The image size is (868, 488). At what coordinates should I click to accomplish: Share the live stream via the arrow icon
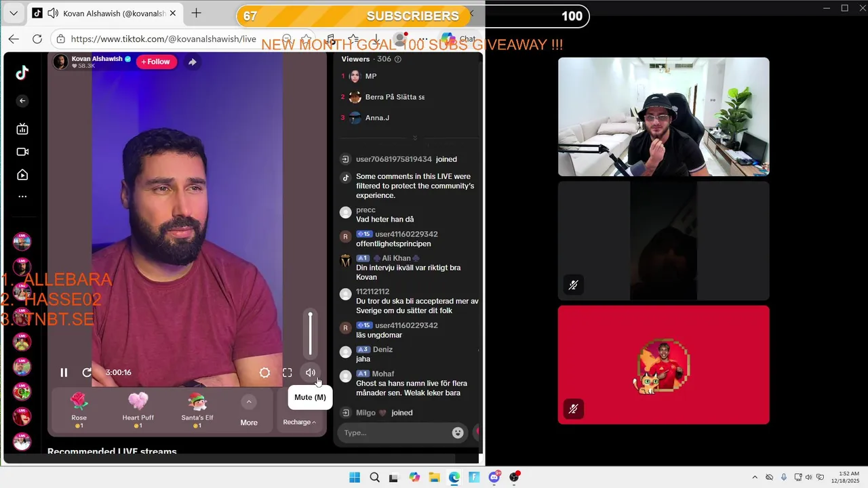[x=193, y=62]
